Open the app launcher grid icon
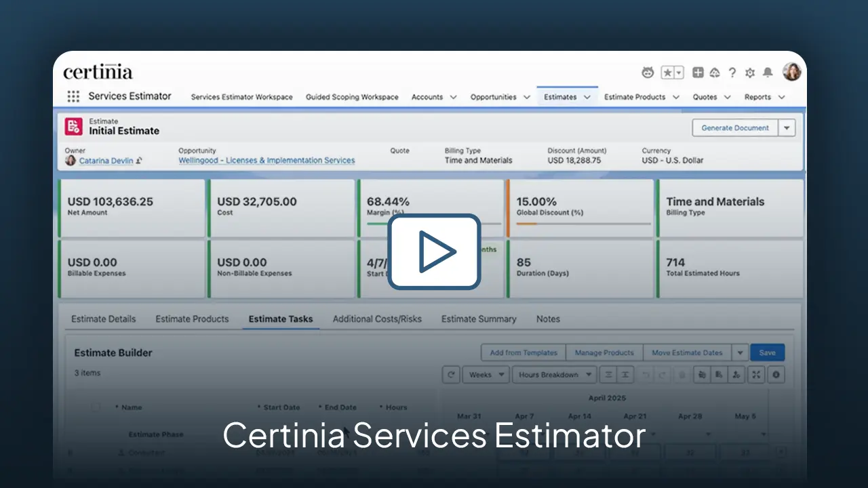Screen dimensions: 868x488 [x=73, y=96]
